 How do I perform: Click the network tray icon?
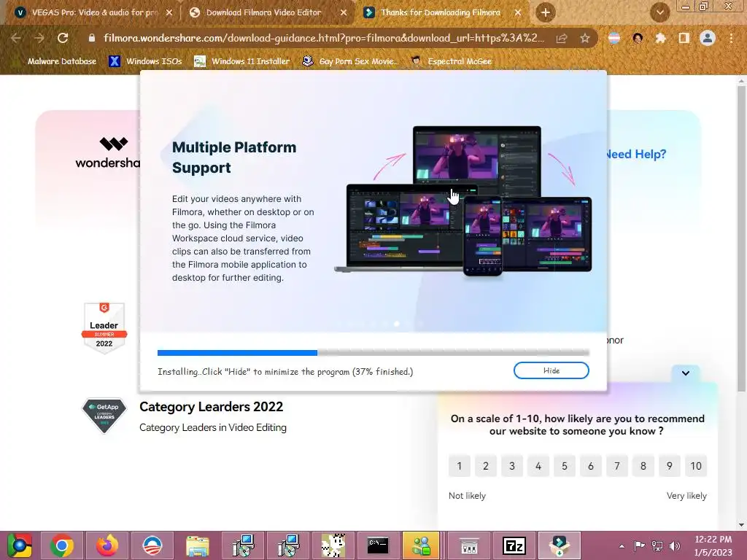pos(657,545)
